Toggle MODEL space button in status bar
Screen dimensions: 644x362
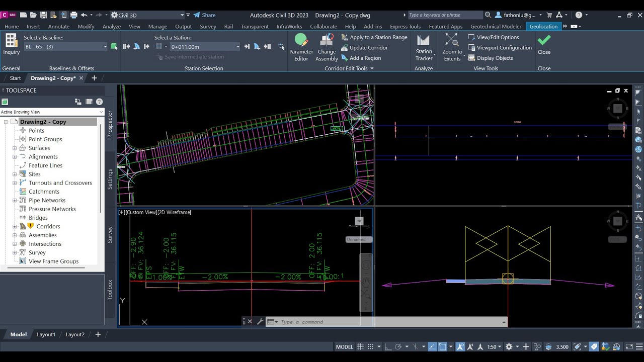pyautogui.click(x=345, y=347)
